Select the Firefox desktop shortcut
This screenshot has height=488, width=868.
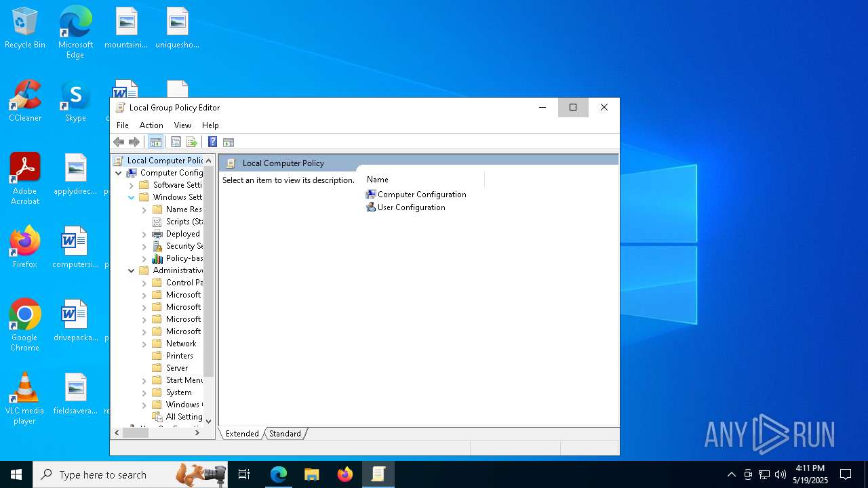pyautogui.click(x=25, y=247)
